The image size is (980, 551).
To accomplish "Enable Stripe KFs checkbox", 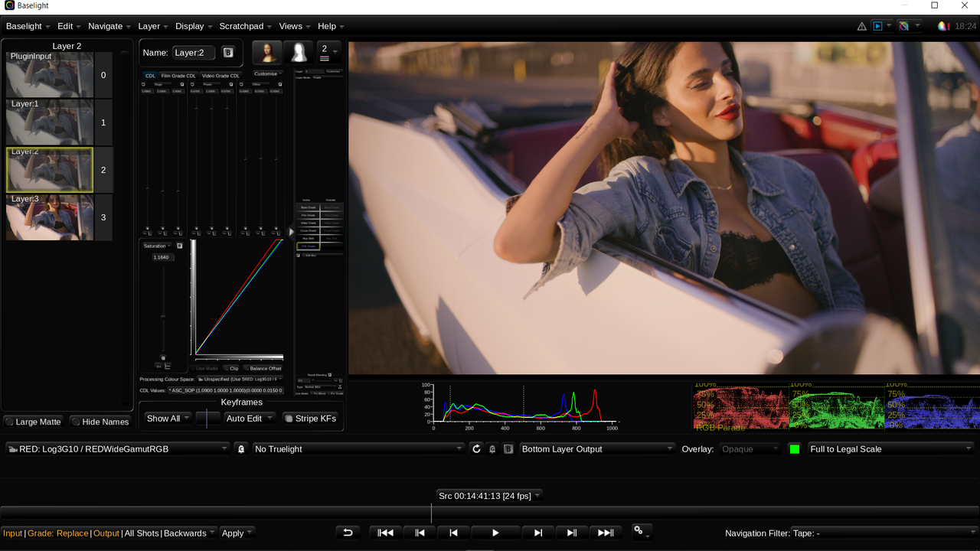I will click(311, 419).
